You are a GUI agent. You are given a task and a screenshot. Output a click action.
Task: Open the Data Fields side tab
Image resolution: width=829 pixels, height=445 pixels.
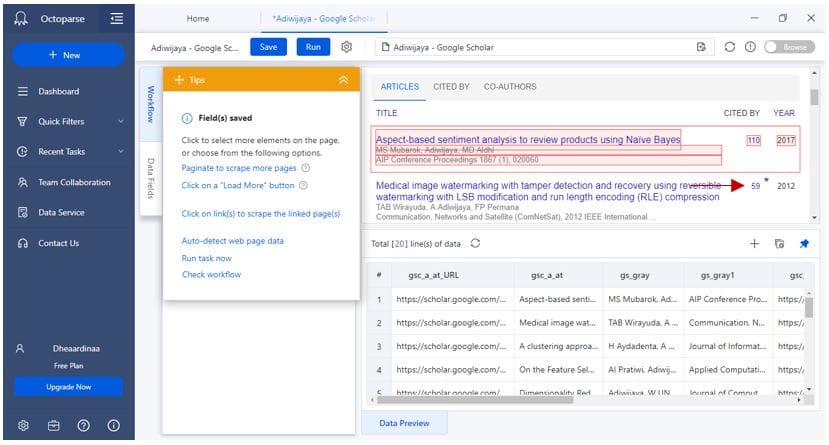(x=151, y=178)
